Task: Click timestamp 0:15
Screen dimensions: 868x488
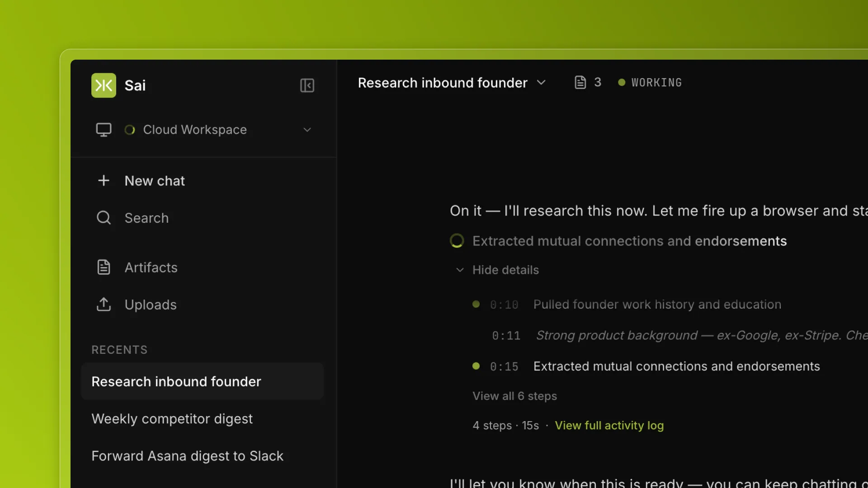Action: [x=504, y=367]
